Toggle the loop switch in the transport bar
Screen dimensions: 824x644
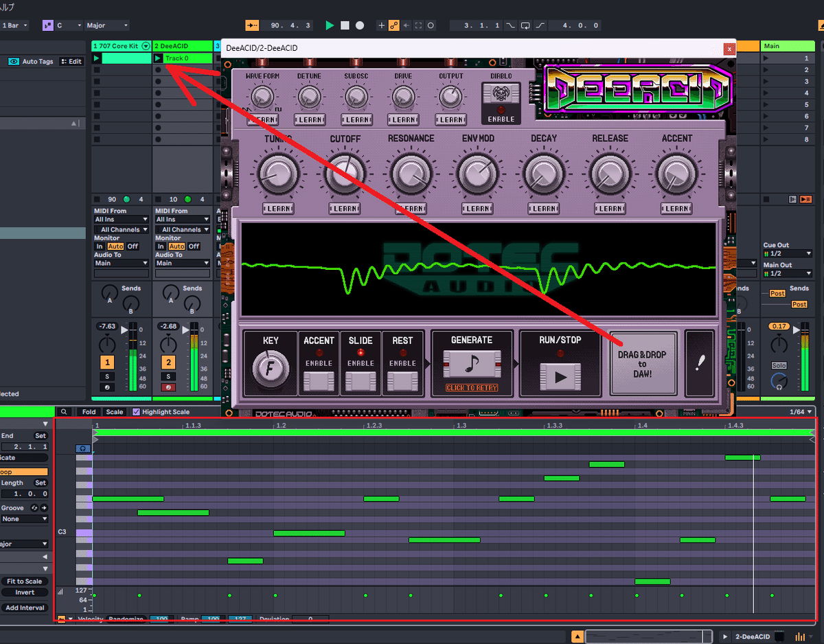pos(525,25)
